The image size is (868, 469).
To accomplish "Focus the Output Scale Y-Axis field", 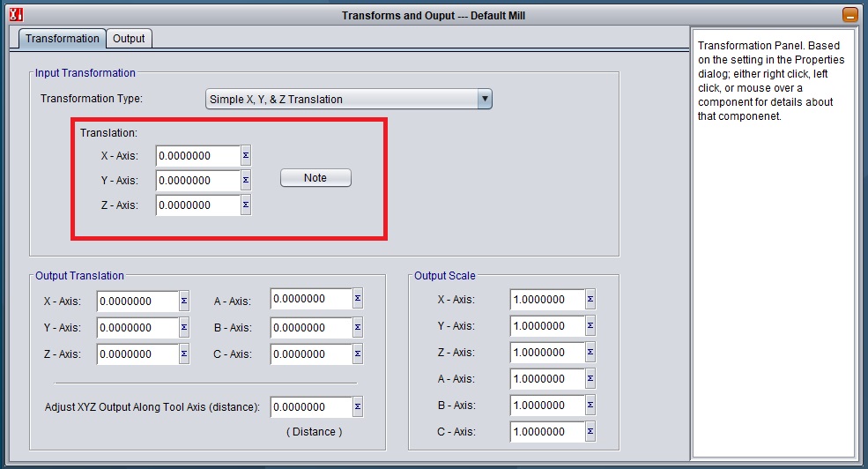I will point(546,326).
